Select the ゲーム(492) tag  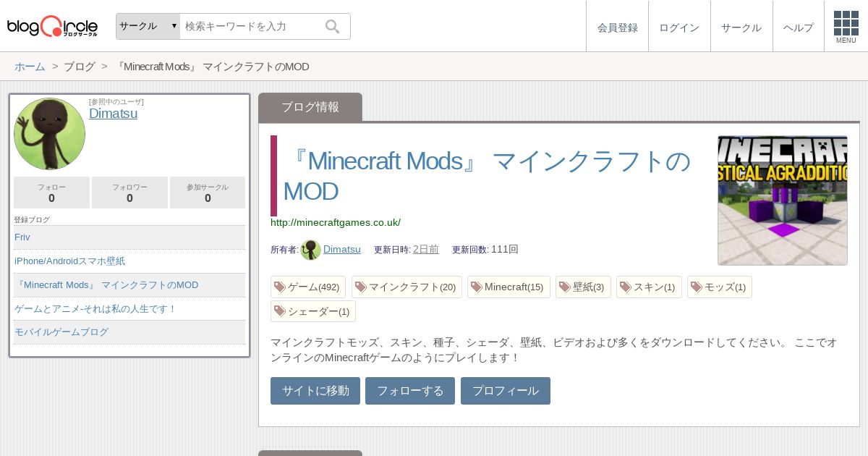pyautogui.click(x=308, y=287)
